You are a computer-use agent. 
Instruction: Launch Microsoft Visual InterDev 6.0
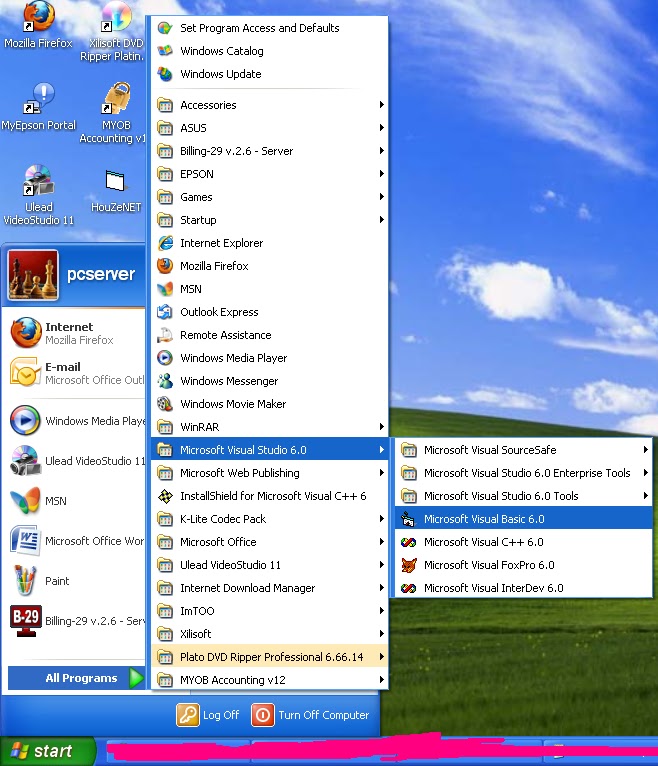pos(524,588)
